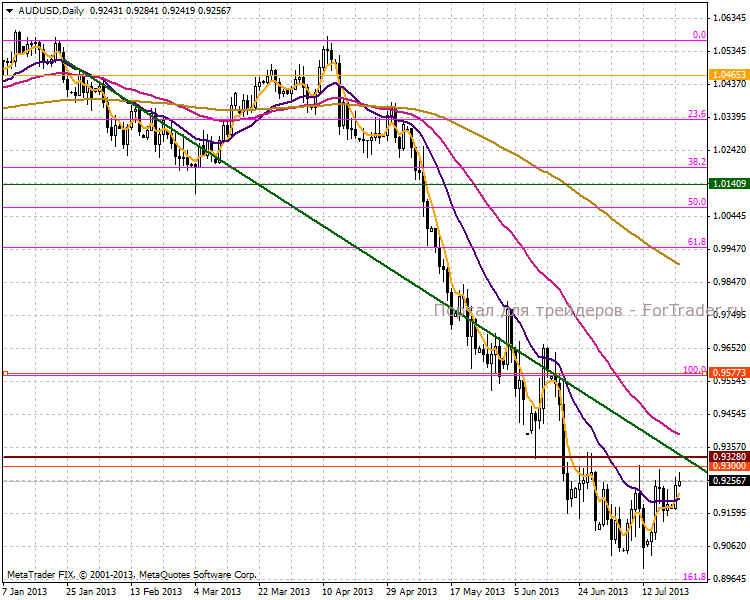This screenshot has width=750, height=600.
Task: Click the 0.89645 price scale value
Action: tap(729, 578)
